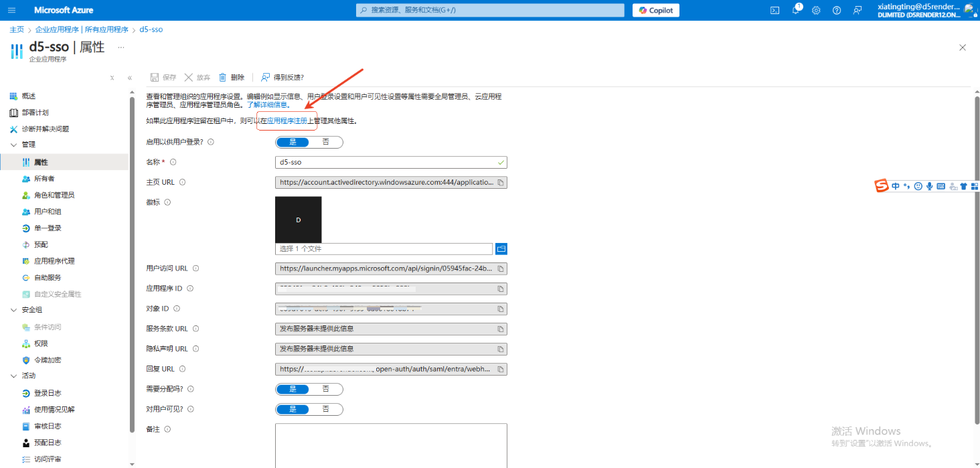Open 了解详细信息 link
The height and width of the screenshot is (468, 980).
point(268,105)
